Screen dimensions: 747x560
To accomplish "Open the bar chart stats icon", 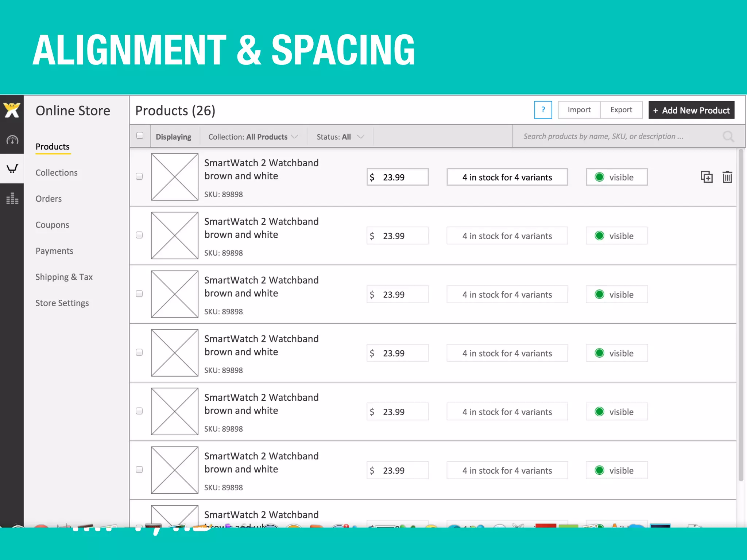I will point(12,198).
